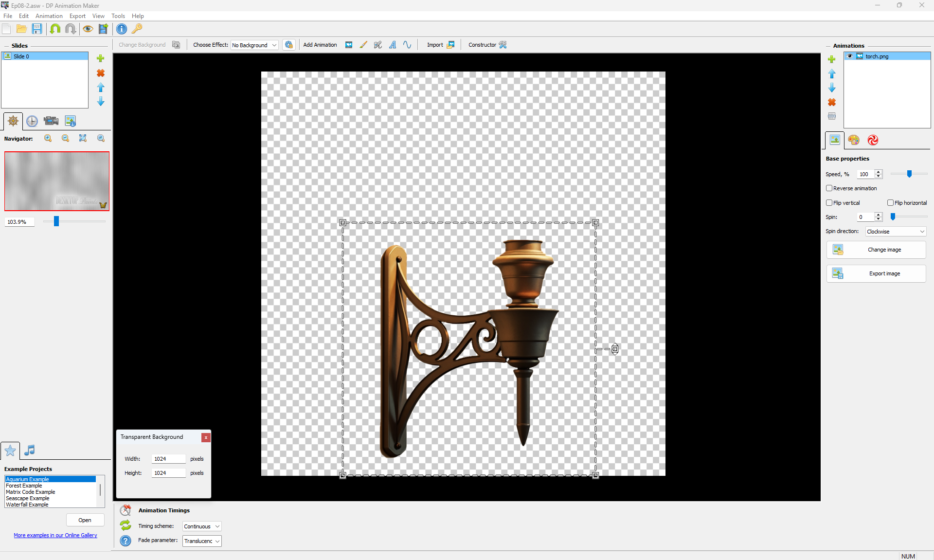This screenshot has height=560, width=934.
Task: Open the Export menu
Action: 77,16
